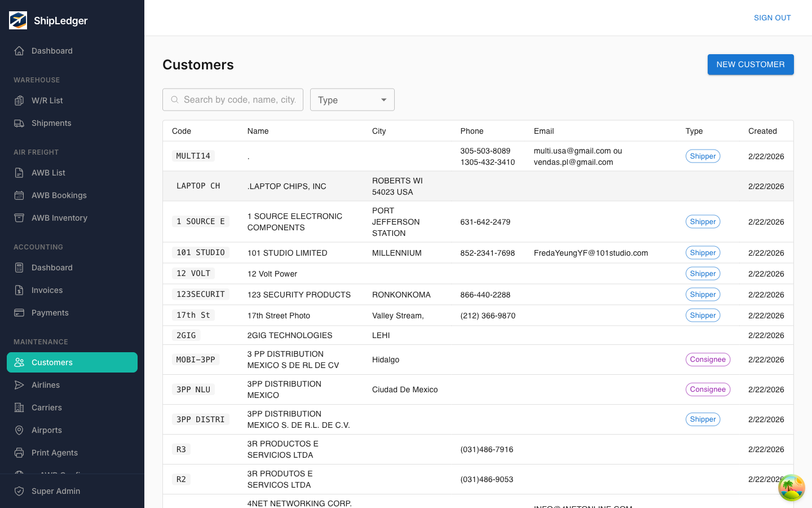Open Print Agents page

[72, 453]
